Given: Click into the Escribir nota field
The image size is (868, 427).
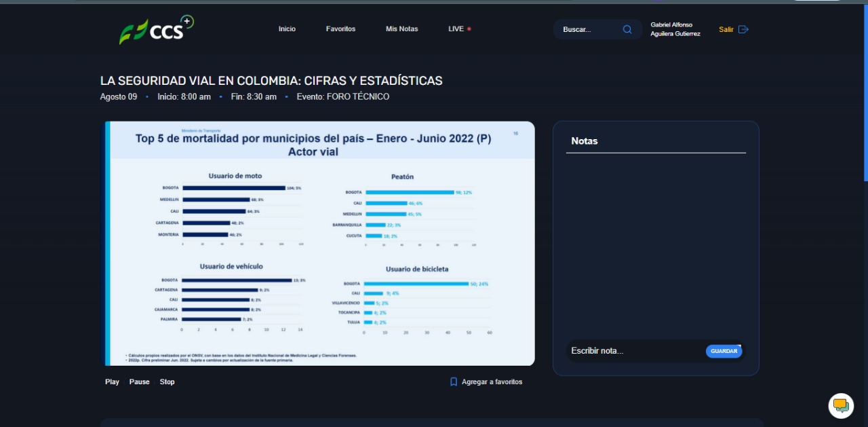Looking at the screenshot, I should [634, 351].
